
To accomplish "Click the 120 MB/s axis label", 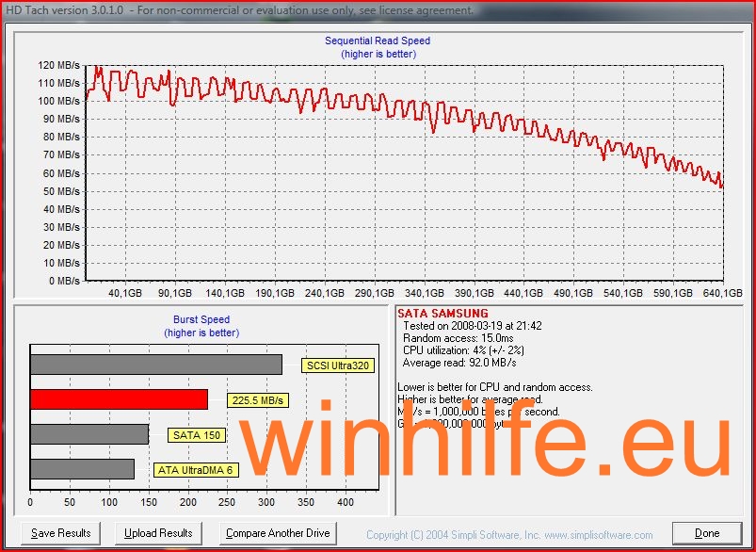I will (59, 66).
